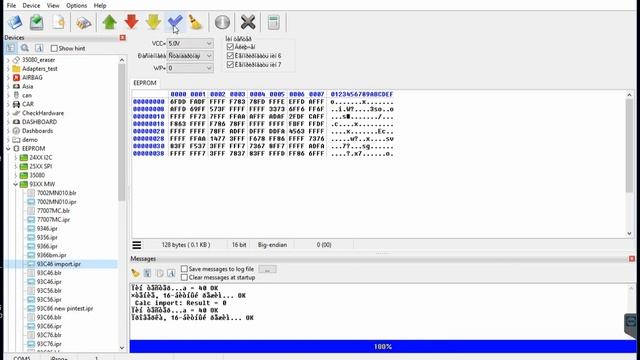Click the Big-endian status field
The width and height of the screenshot is (640, 360).
pyautogui.click(x=272, y=245)
